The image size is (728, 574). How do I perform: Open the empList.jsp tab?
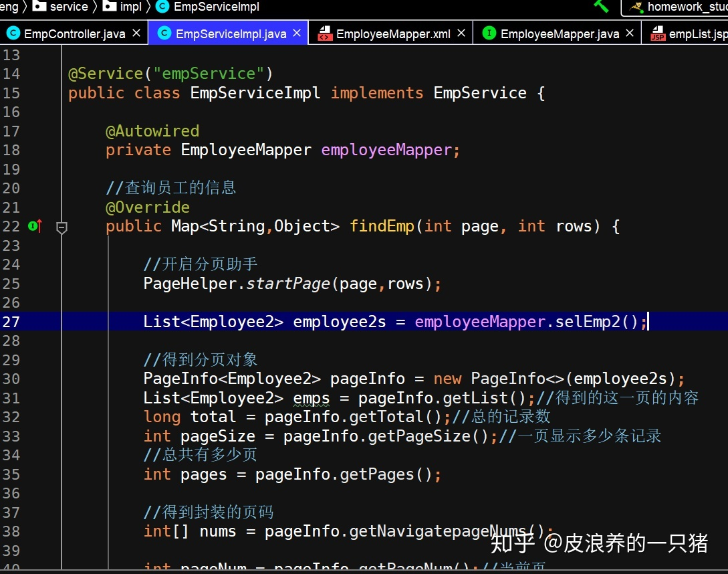(699, 34)
